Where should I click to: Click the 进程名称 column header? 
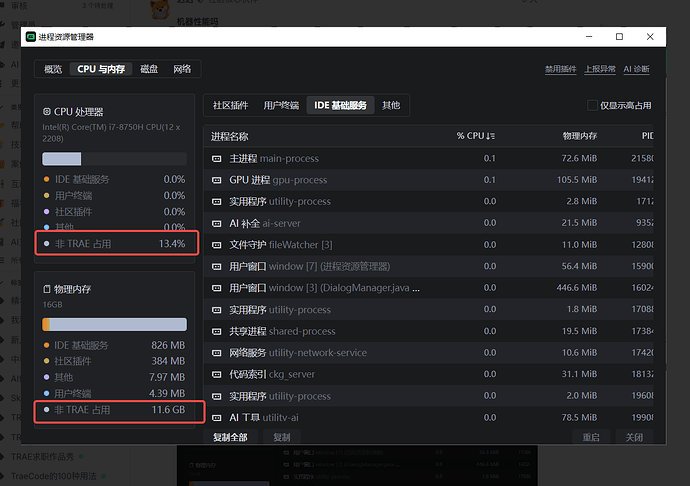pyautogui.click(x=230, y=136)
